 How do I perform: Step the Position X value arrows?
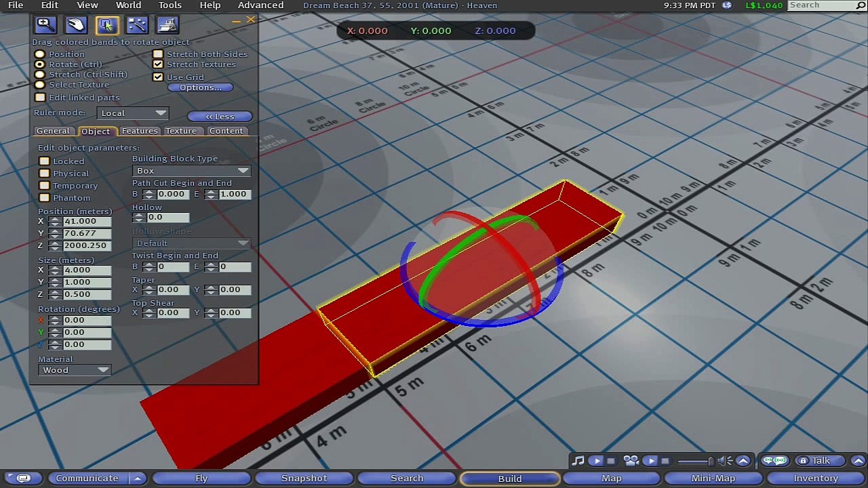(x=55, y=221)
